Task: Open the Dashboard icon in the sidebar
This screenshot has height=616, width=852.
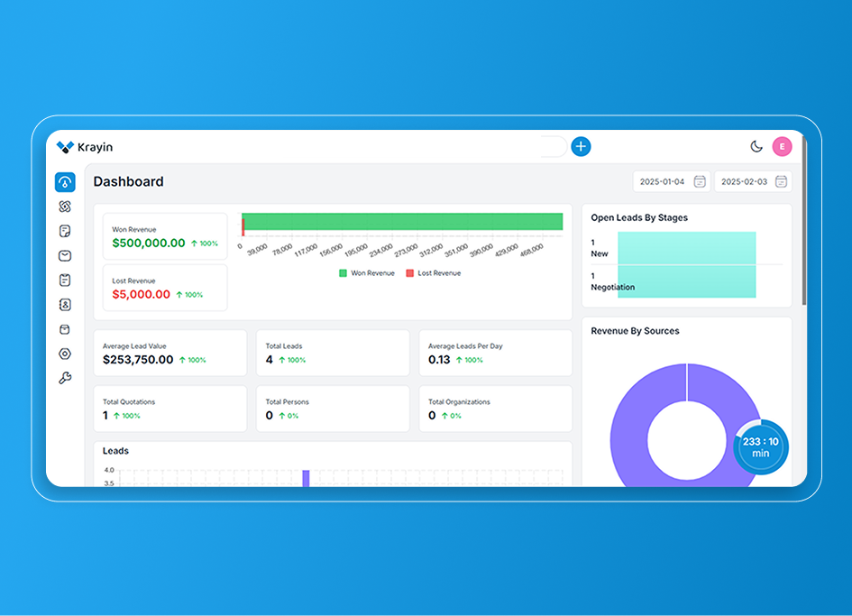Action: click(65, 181)
